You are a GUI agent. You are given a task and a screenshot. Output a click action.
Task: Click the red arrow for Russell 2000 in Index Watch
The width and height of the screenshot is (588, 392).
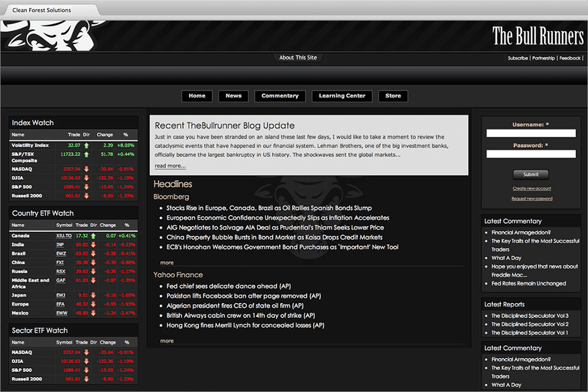(86, 196)
